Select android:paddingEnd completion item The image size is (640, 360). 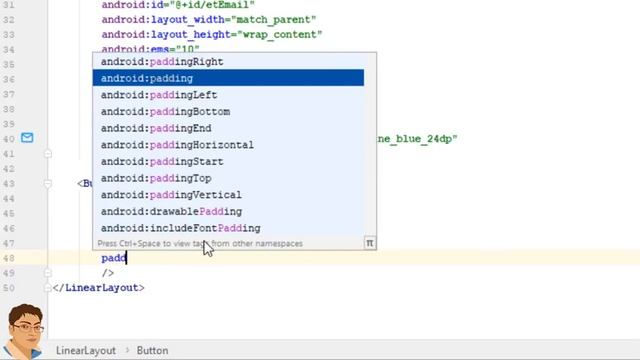228,128
